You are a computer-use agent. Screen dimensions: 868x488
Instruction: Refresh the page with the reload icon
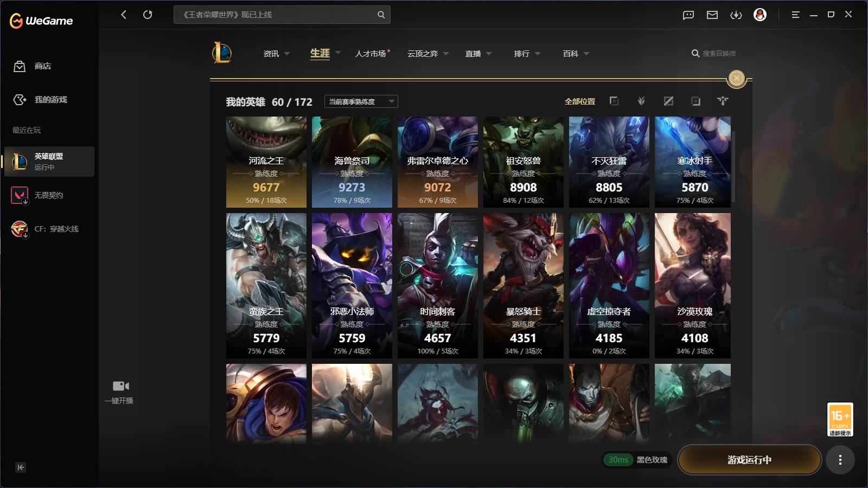pyautogui.click(x=148, y=15)
